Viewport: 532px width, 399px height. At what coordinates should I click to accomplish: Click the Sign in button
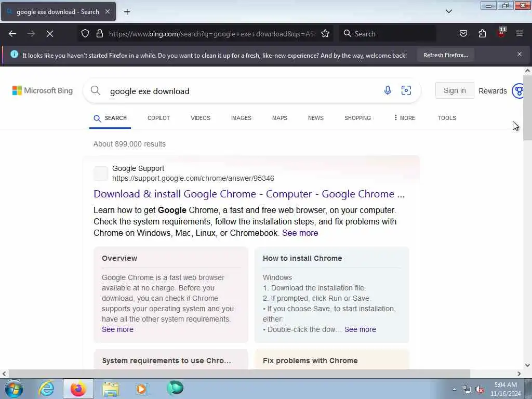(455, 90)
